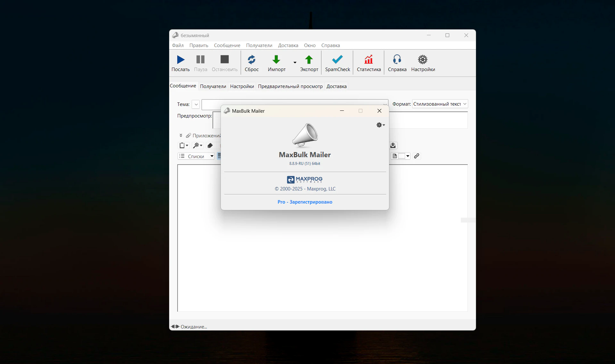Open the page color dropdown arrow
The height and width of the screenshot is (364, 615).
click(408, 156)
